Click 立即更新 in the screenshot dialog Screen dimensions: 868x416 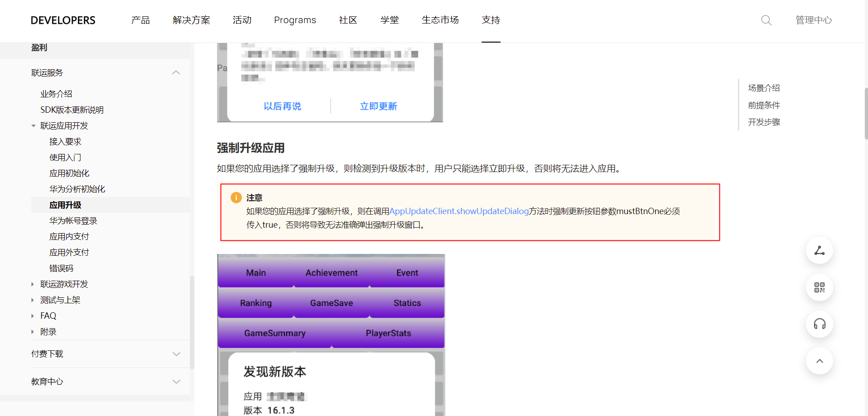[x=378, y=106]
